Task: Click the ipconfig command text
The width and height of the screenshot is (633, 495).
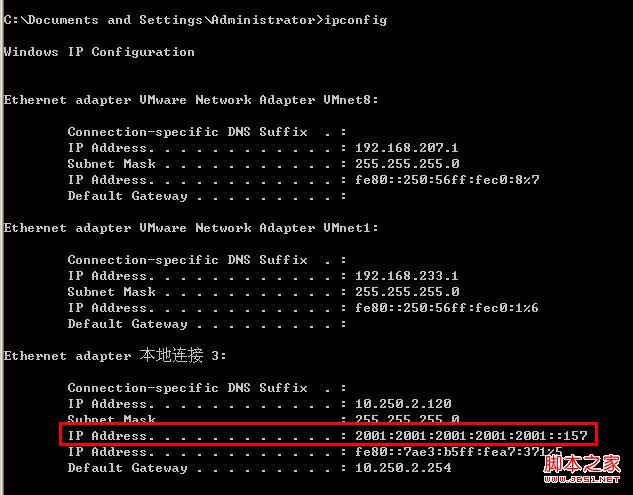Action: pyautogui.click(x=356, y=20)
